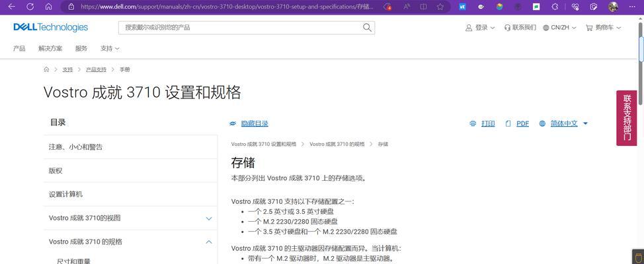The image size is (644, 264).
Task: Click the bottom-right corner widget icon
Action: (x=637, y=257)
